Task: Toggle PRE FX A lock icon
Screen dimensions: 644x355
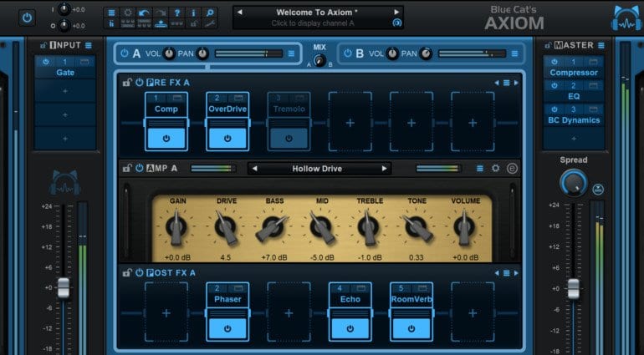Action: (127, 83)
